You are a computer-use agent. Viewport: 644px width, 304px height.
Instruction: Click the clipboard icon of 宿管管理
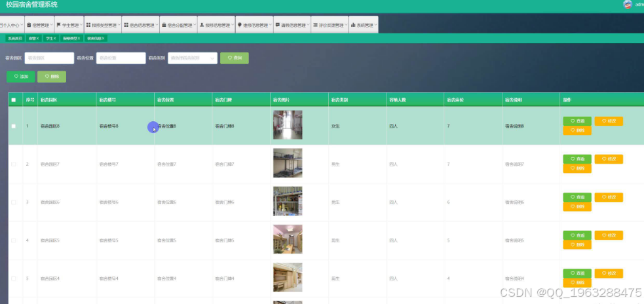pos(29,25)
